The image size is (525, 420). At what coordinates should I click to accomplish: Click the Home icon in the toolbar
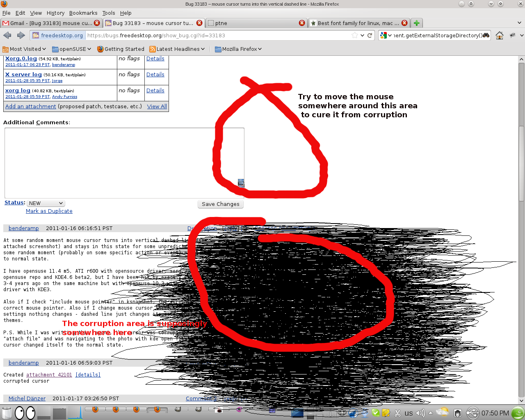pos(499,35)
